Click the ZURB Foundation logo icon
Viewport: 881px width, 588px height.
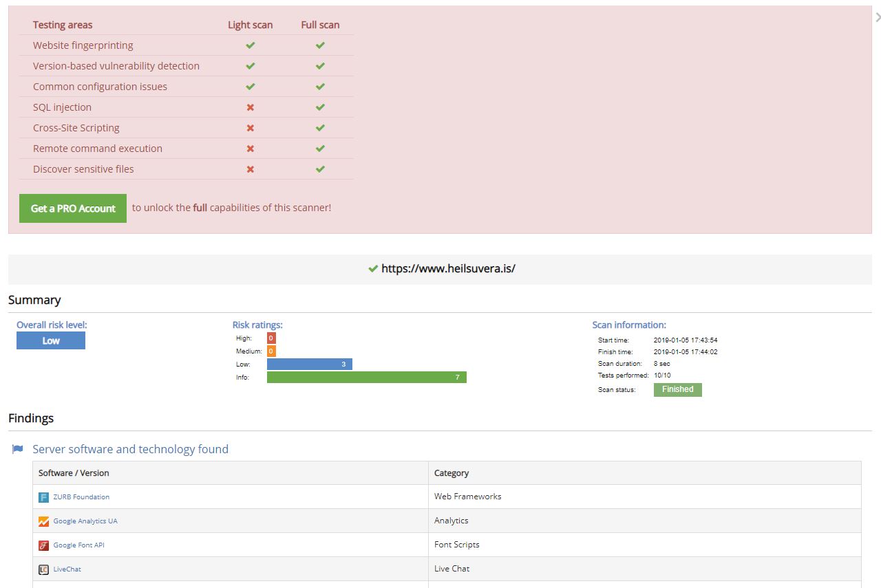pyautogui.click(x=43, y=497)
